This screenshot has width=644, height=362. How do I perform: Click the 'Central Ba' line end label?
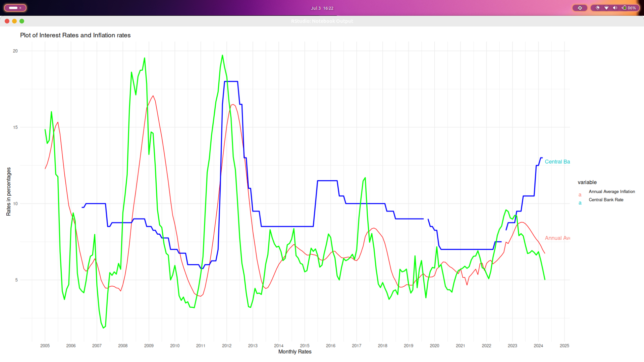[x=557, y=162]
